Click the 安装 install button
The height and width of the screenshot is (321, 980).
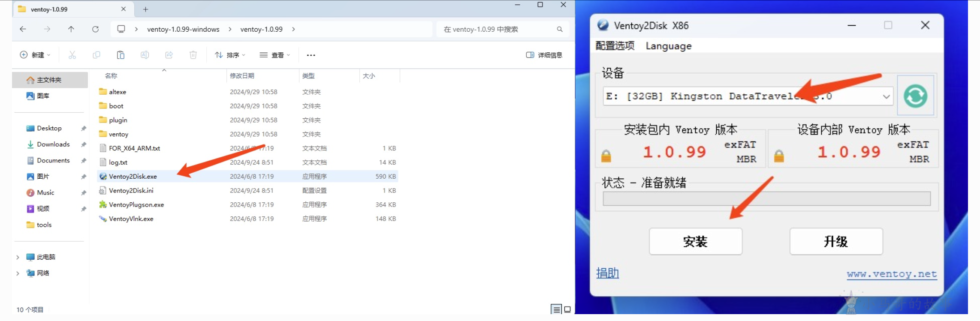(x=696, y=241)
